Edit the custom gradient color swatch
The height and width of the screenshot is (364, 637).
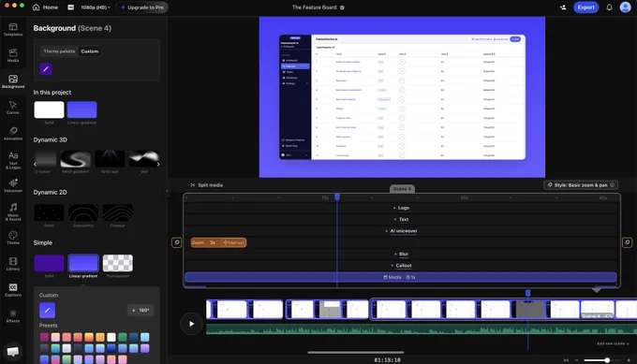tap(47, 311)
